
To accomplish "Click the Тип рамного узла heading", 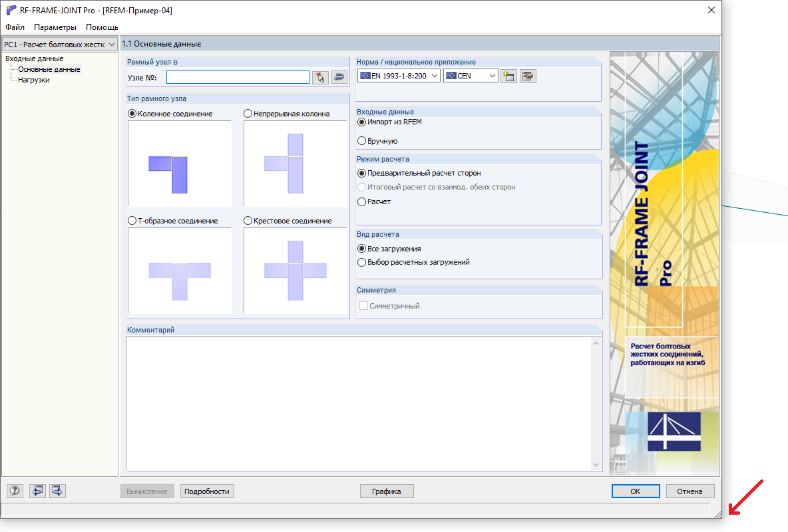I will pyautogui.click(x=156, y=98).
